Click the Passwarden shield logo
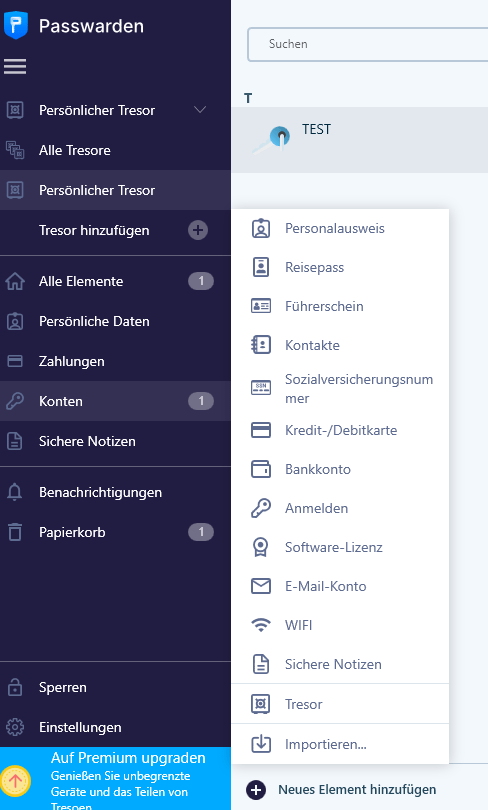Viewport: 488px width, 810px height. pyautogui.click(x=15, y=25)
